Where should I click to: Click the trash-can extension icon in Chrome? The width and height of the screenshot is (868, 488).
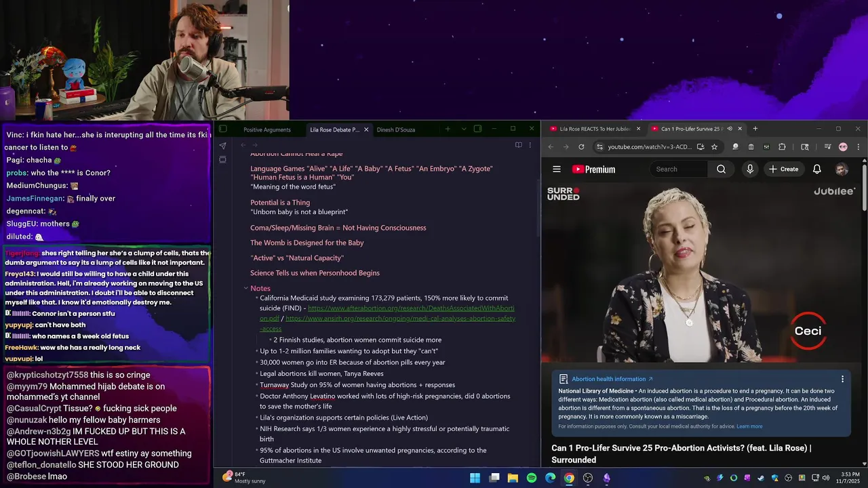point(751,146)
